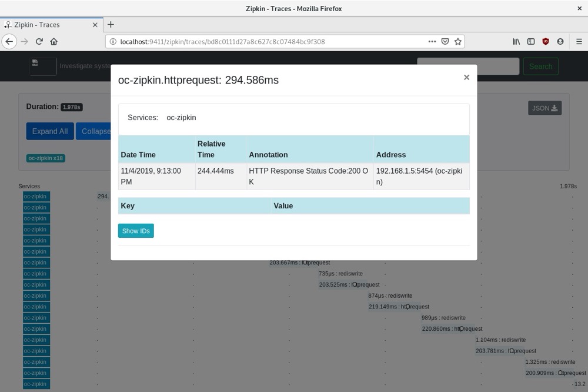Open the site information icon in the address bar

(x=113, y=42)
